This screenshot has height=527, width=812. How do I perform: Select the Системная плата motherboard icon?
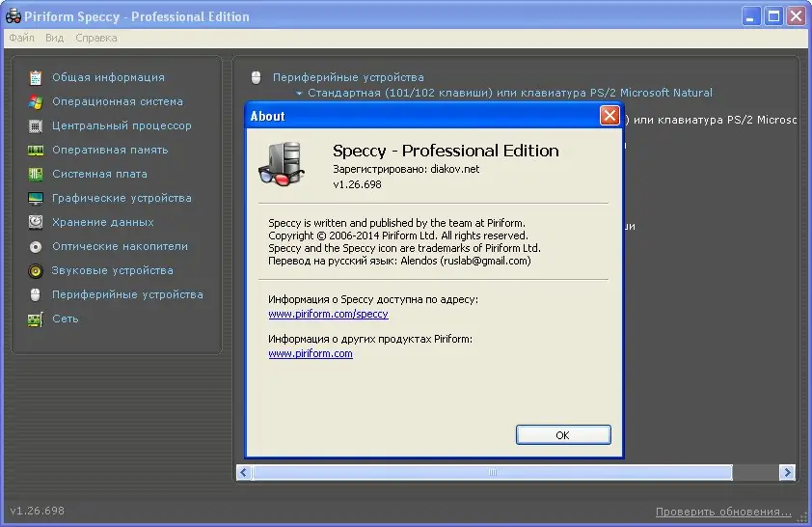[x=36, y=174]
